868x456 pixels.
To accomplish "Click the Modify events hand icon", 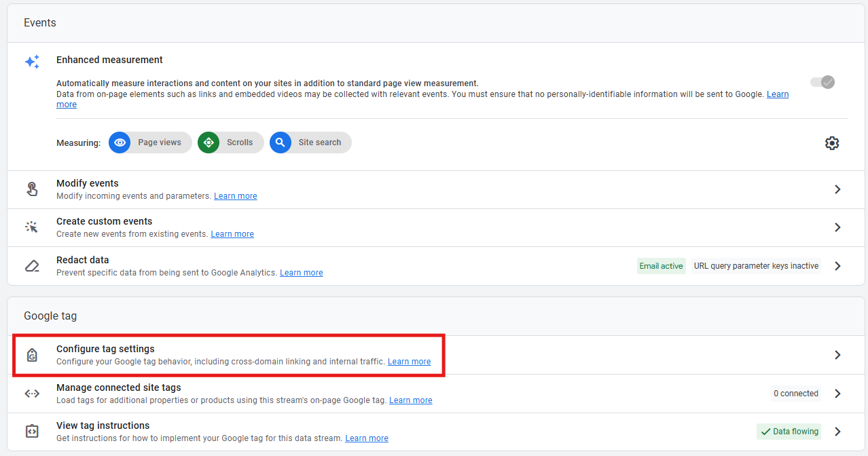I will click(32, 189).
